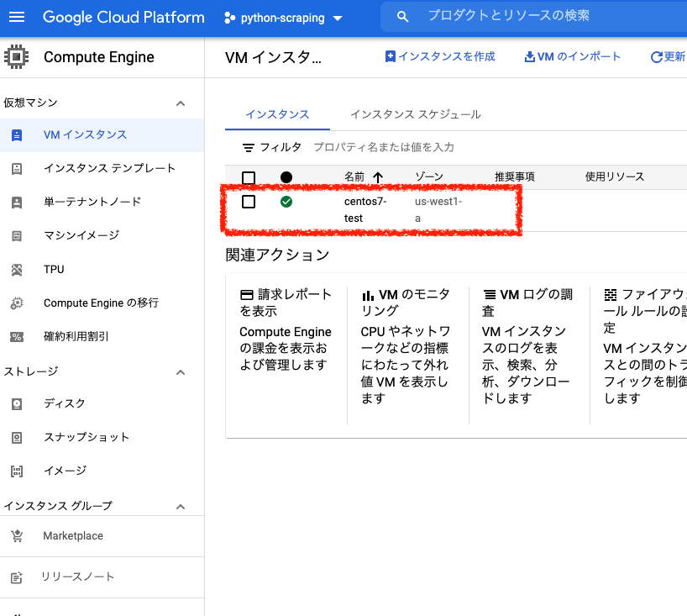
Task: Open 単一テナントノード page
Action: pyautogui.click(x=92, y=202)
